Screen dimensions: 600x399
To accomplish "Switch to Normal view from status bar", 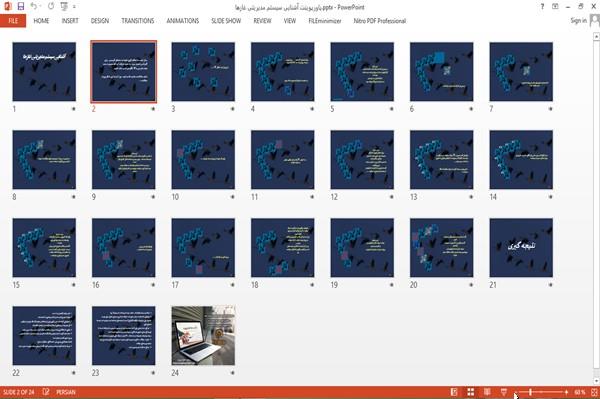I will pyautogui.click(x=454, y=392).
